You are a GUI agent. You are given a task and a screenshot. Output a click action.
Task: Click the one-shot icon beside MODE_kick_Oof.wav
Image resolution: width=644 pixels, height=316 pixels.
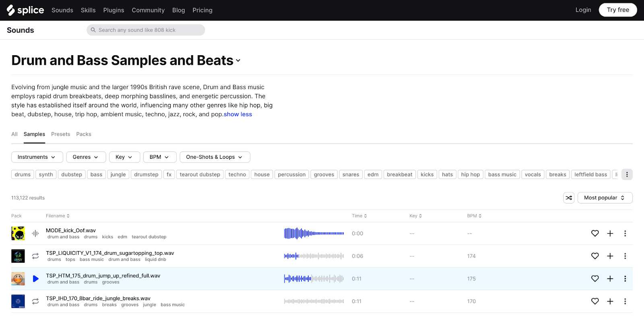click(35, 233)
